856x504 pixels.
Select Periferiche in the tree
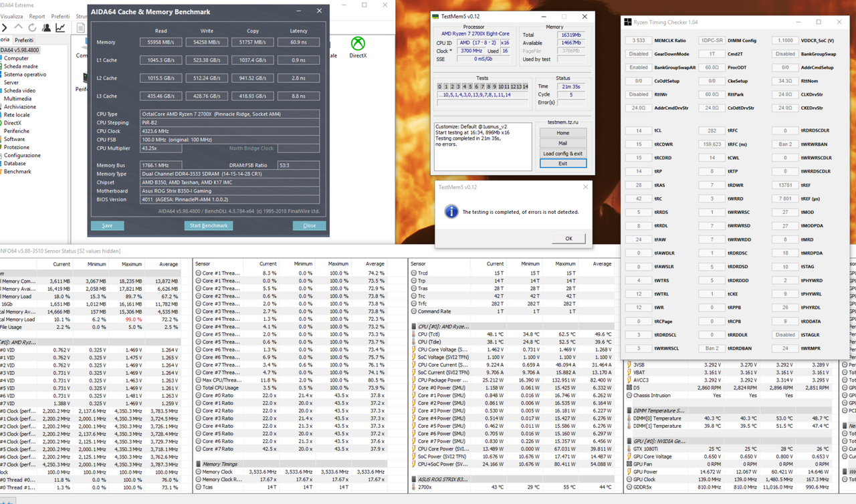(x=17, y=131)
